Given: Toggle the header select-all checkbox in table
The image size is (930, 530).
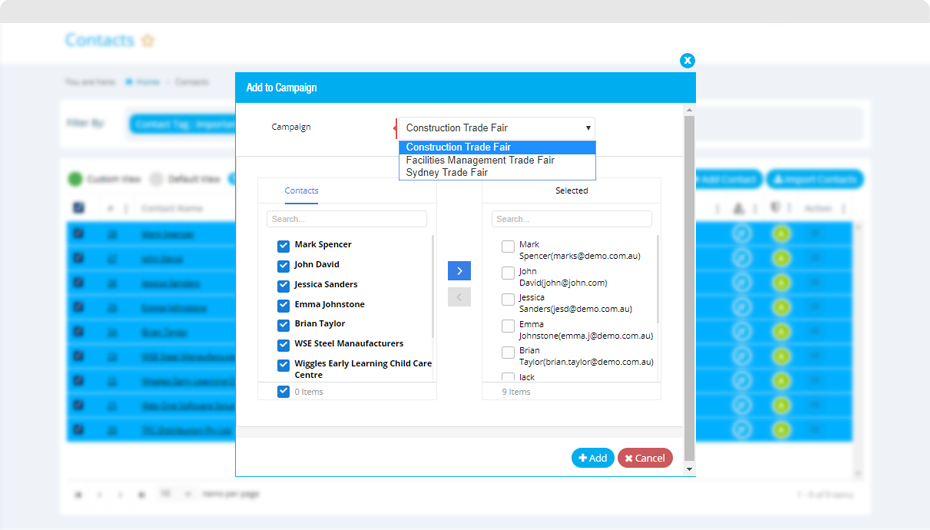Looking at the screenshot, I should 78,207.
